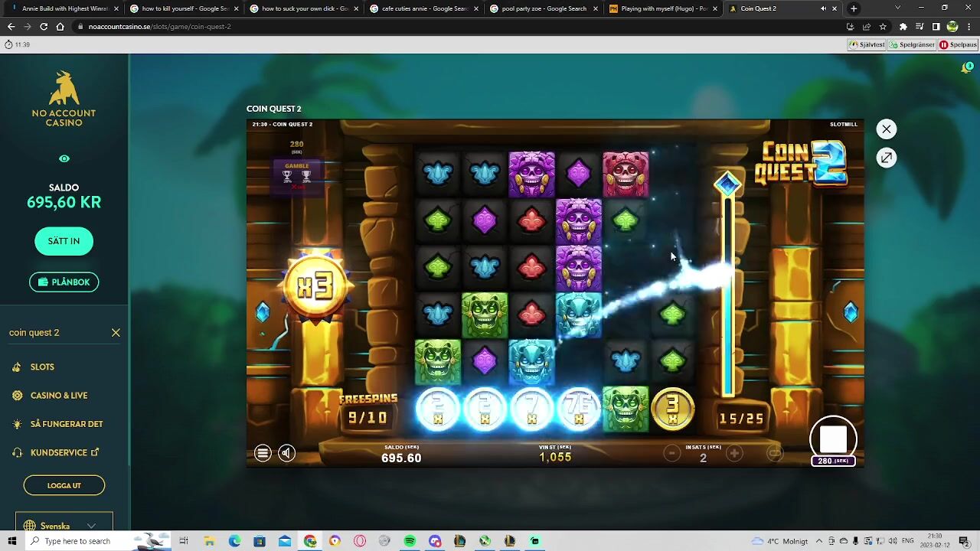Open the Chrome three-dot menu
This screenshot has height=551, width=980.
(969, 27)
